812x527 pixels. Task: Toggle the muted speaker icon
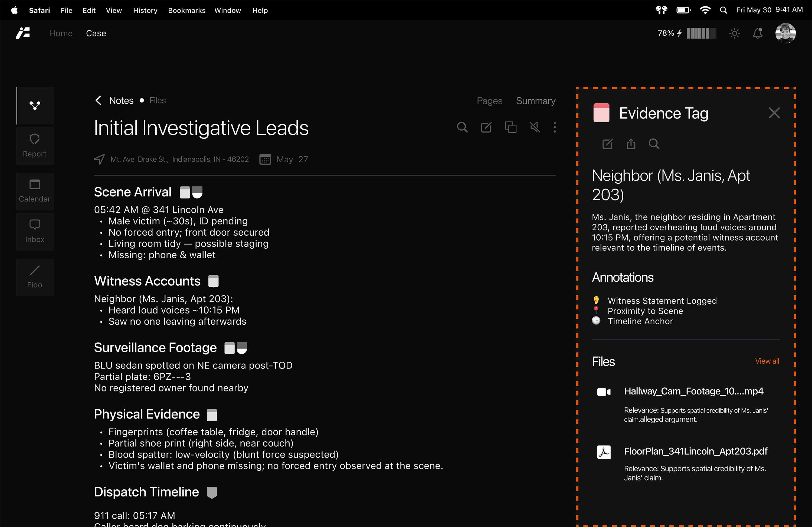tap(535, 128)
